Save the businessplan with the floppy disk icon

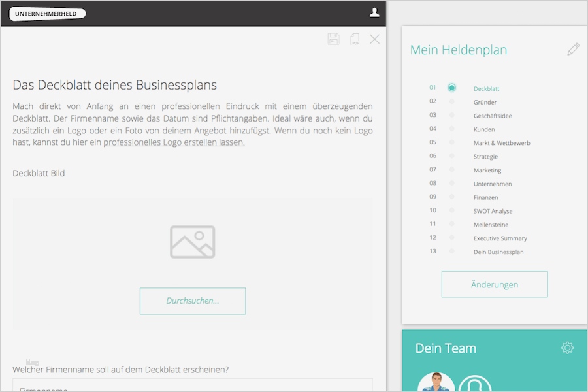tap(333, 39)
